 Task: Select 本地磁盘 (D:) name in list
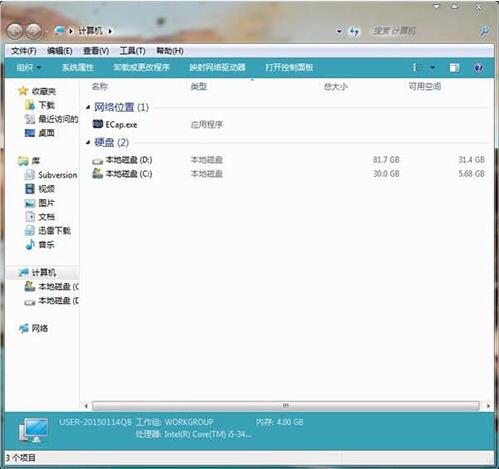(129, 160)
